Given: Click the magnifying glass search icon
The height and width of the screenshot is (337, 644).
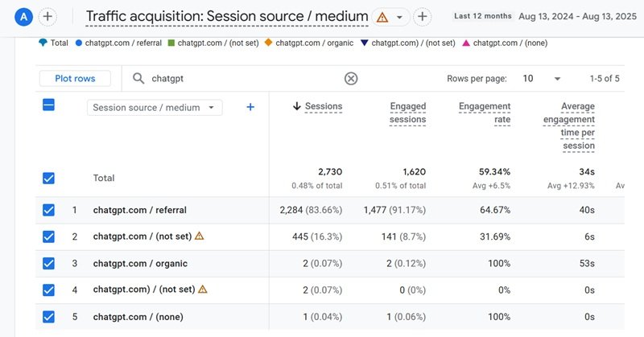Looking at the screenshot, I should (x=138, y=79).
